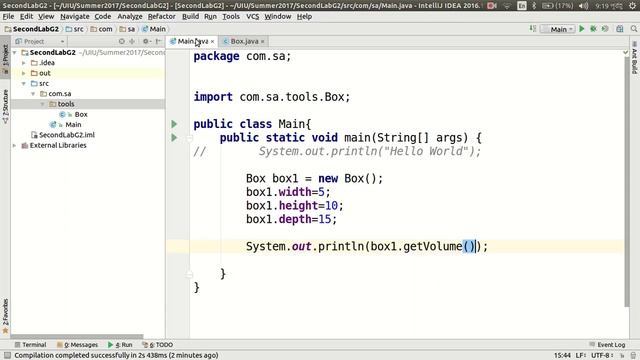The width and height of the screenshot is (640, 360).
Task: Select the Box class in project tree
Action: pyautogui.click(x=73, y=114)
